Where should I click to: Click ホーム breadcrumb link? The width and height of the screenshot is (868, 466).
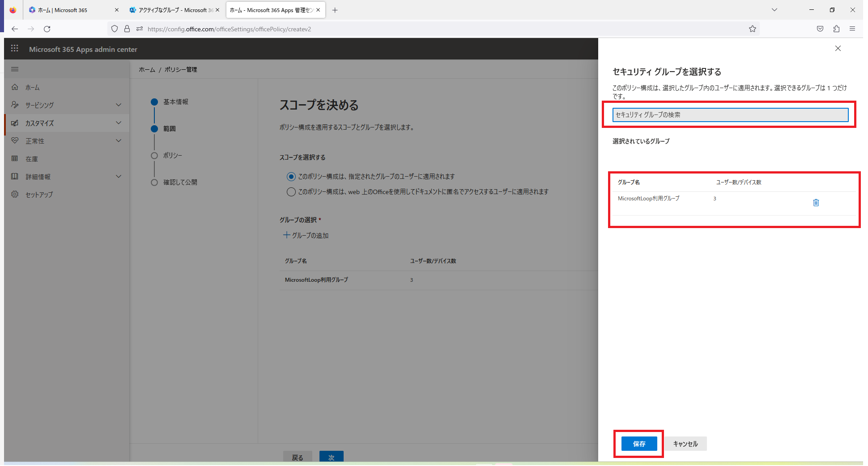(147, 69)
